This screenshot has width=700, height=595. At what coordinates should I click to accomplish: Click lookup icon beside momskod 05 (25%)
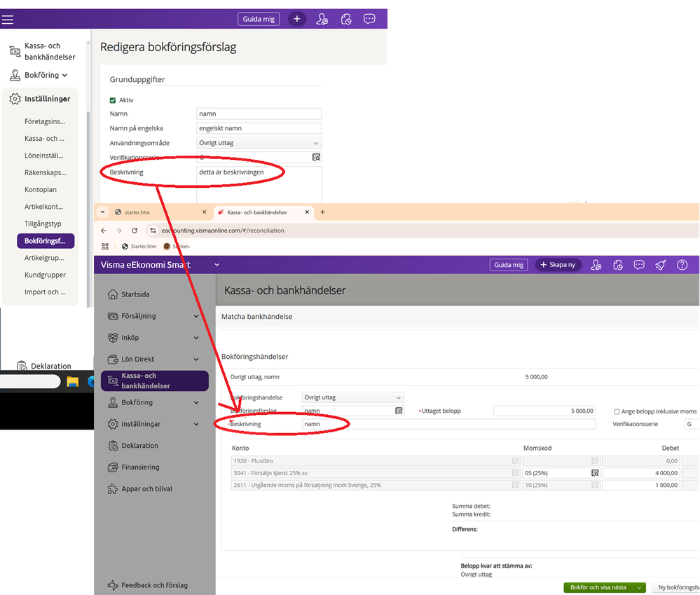(x=595, y=473)
